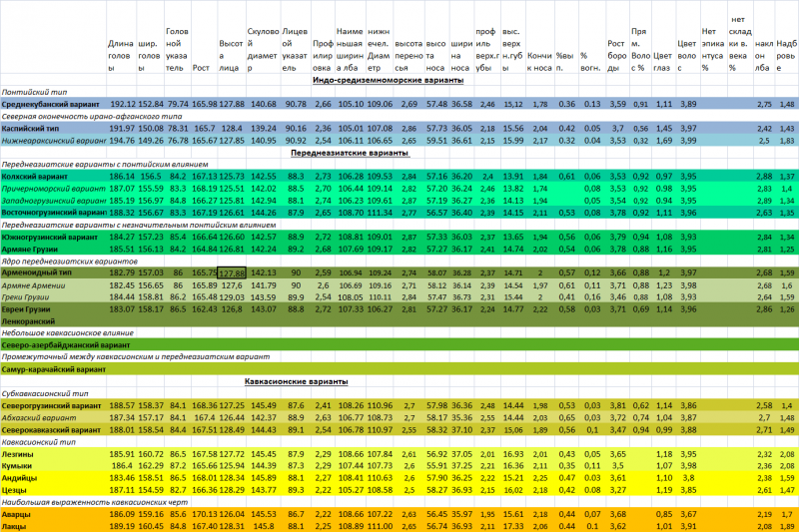Select the 'Андийцы' row label
This screenshot has width=799, height=532.
pos(19,478)
